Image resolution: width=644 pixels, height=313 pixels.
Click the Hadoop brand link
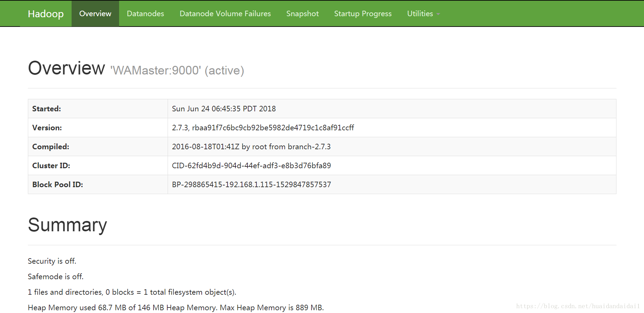(x=45, y=14)
